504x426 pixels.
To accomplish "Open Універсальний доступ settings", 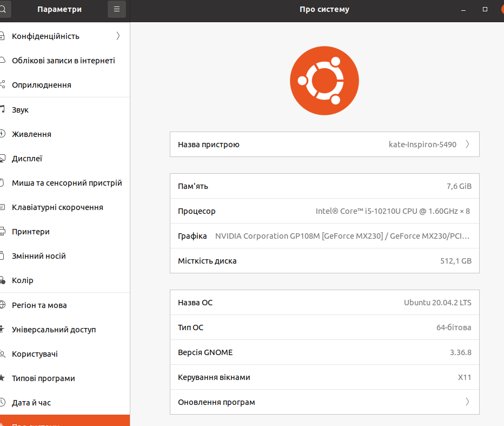I will pos(65,330).
